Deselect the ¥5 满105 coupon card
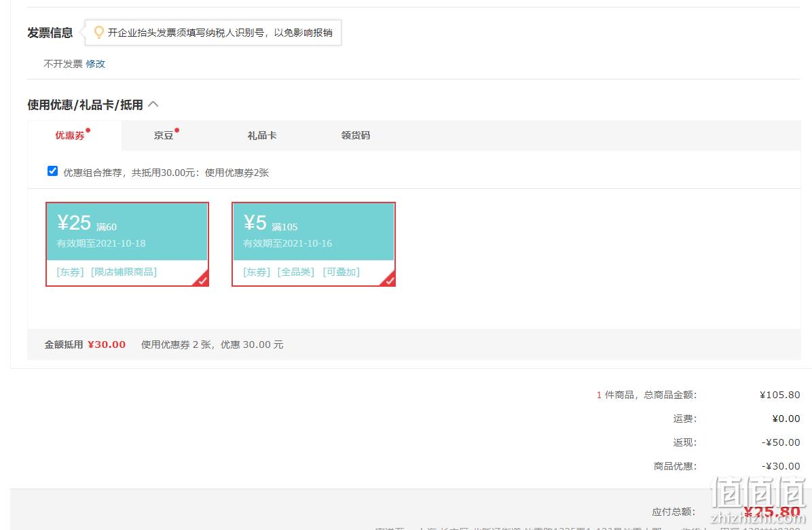Viewport: 812px width, 530px height. tap(314, 244)
